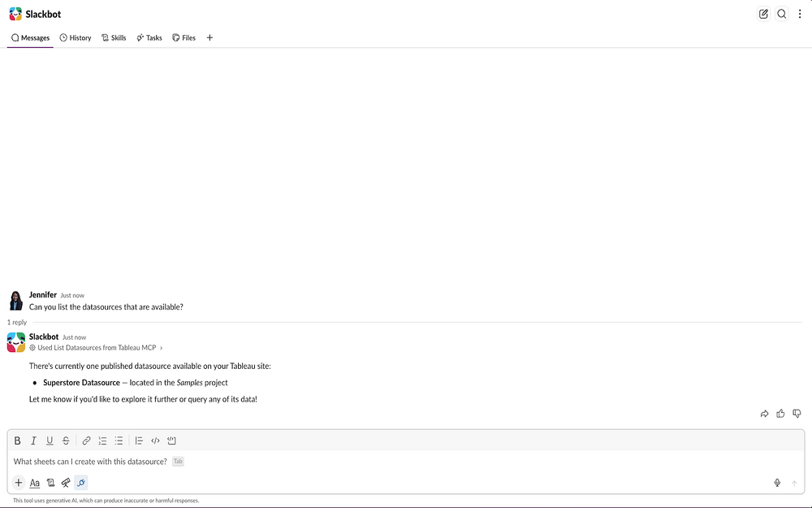The height and width of the screenshot is (508, 812).
Task: Switch to the History tab
Action: 76,38
